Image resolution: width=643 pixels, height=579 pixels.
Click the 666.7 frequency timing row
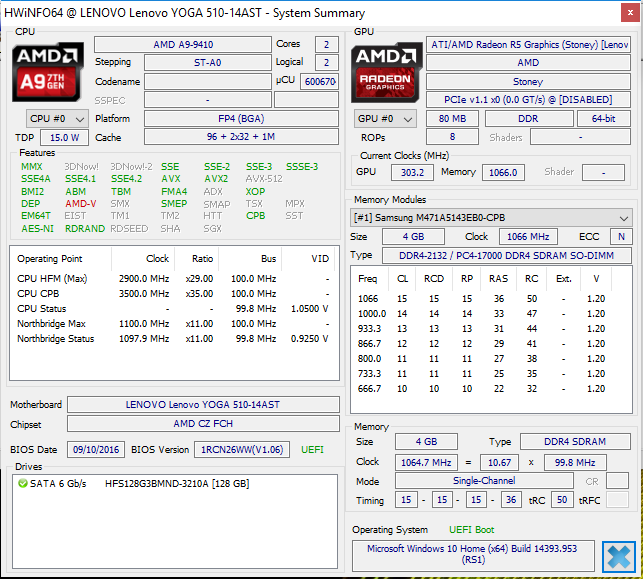pos(482,389)
